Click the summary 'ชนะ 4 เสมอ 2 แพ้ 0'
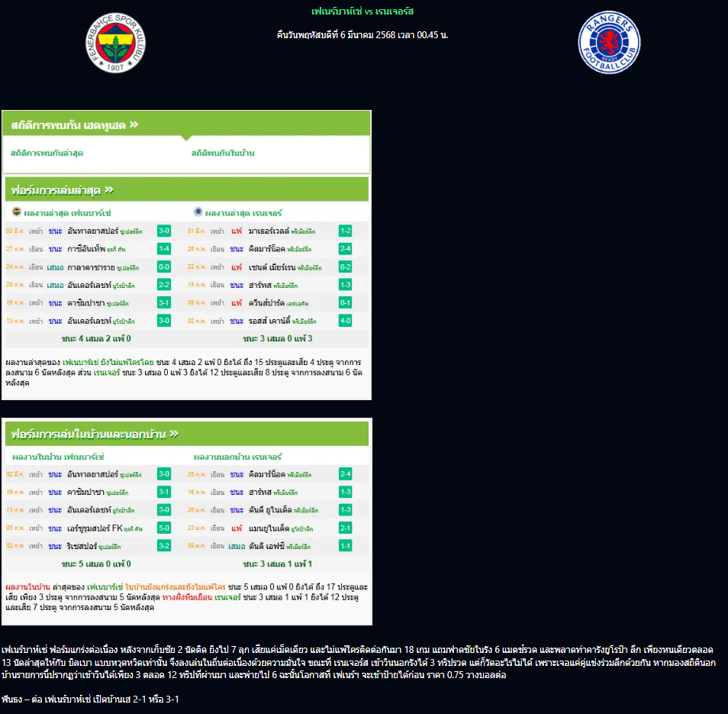The height and width of the screenshot is (714, 728). click(x=96, y=338)
